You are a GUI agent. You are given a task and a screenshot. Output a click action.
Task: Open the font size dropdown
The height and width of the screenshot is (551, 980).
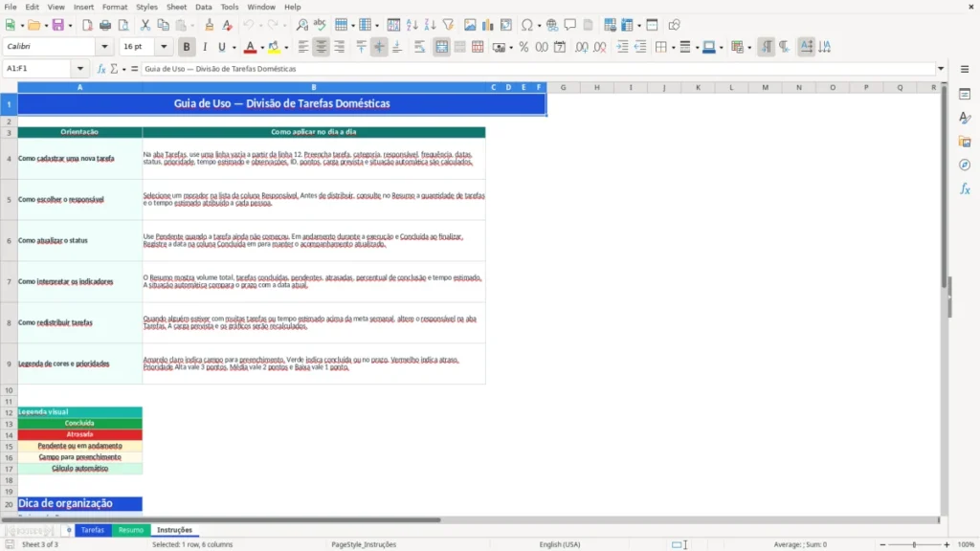(x=164, y=46)
